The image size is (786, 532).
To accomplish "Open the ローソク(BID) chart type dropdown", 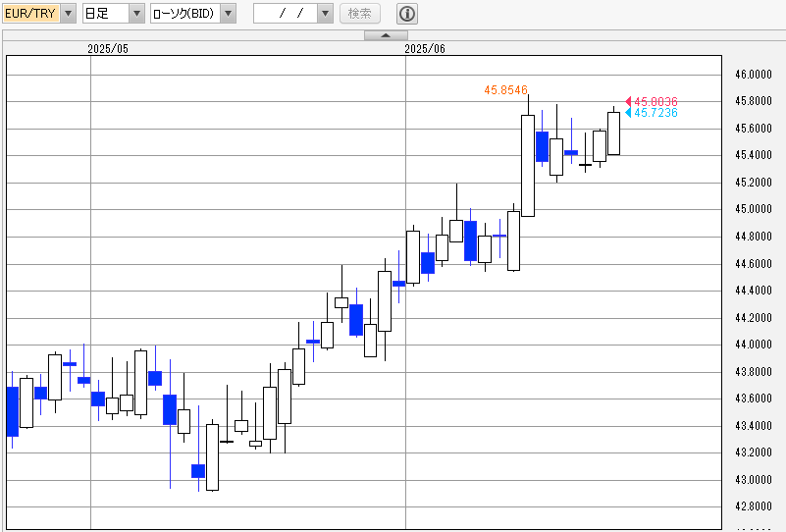I will pyautogui.click(x=228, y=14).
